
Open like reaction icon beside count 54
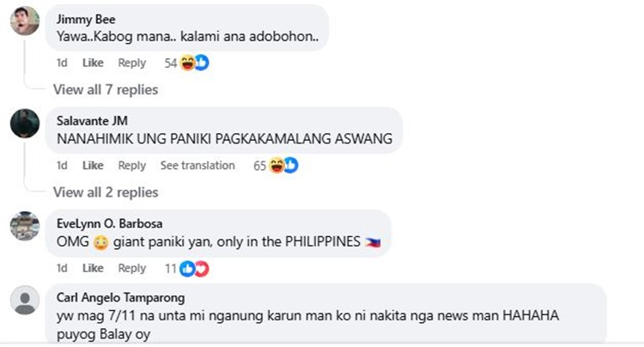(202, 63)
